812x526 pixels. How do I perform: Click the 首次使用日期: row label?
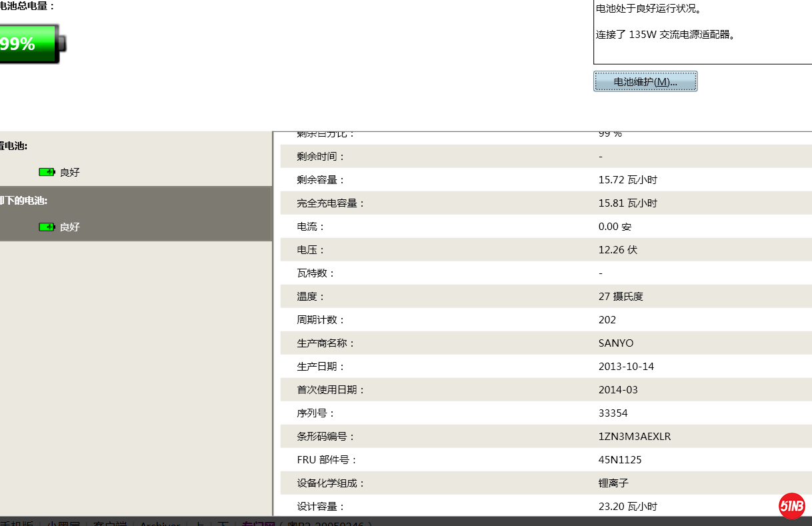[x=331, y=390]
